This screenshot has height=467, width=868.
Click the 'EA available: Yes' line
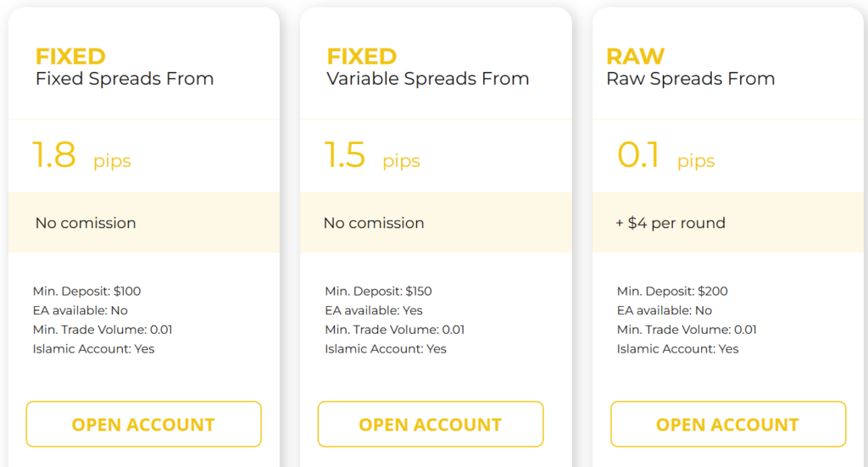click(x=374, y=310)
